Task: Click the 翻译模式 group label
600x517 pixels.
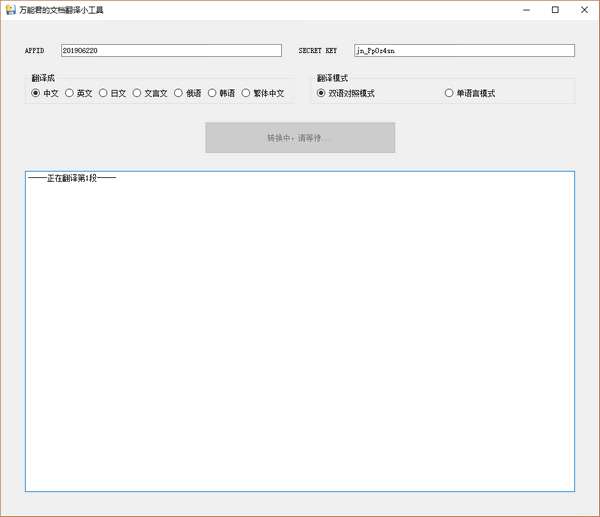Action: (x=332, y=78)
